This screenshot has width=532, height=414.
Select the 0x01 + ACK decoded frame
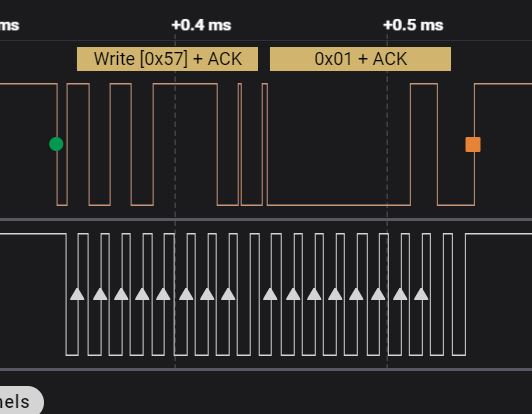coord(360,59)
